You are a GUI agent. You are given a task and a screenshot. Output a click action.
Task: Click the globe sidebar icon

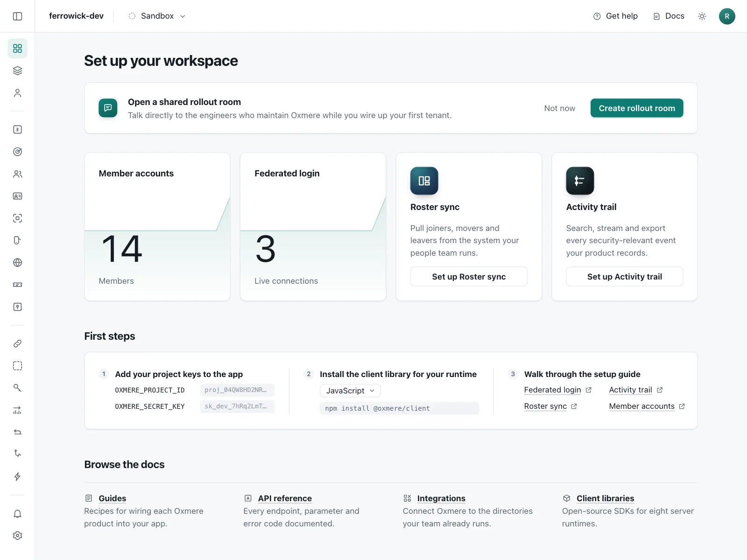[17, 262]
